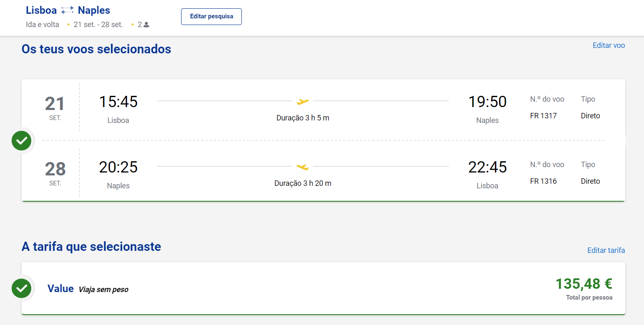Click the green checkmark beside selected flights
Screen dimensions: 644x325
point(22,141)
